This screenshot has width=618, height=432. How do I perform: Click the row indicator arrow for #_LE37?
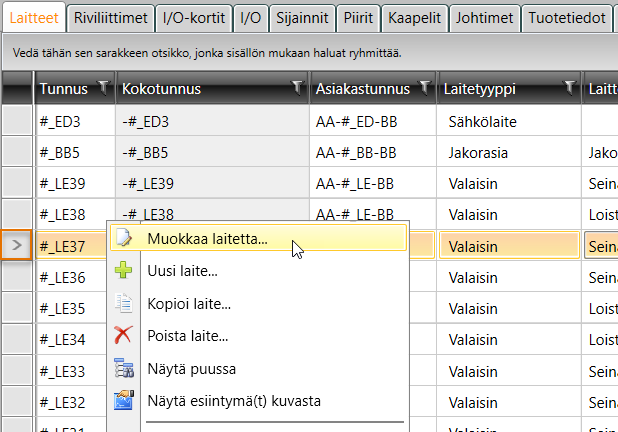[17, 244]
